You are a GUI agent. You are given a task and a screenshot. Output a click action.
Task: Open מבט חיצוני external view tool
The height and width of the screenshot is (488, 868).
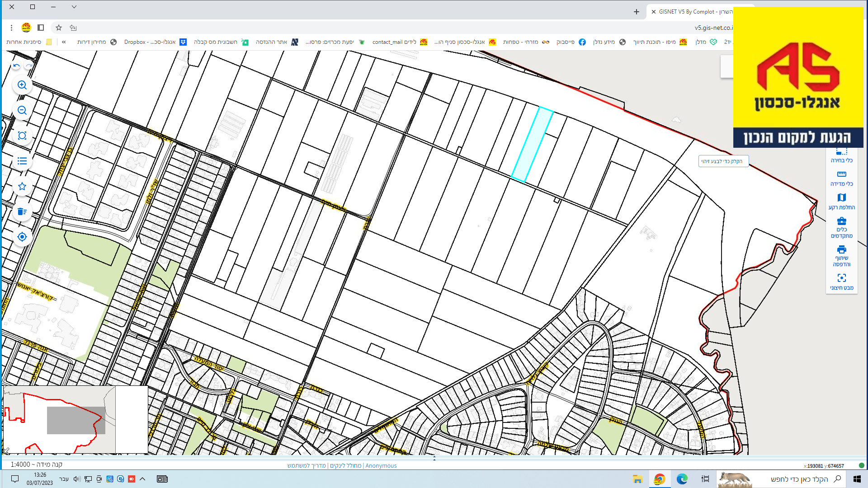tap(841, 282)
